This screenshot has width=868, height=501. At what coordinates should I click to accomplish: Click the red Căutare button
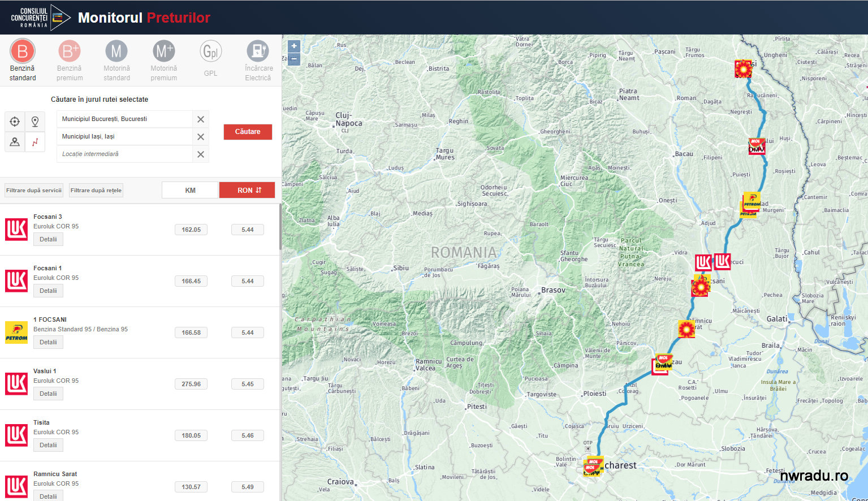click(x=248, y=132)
